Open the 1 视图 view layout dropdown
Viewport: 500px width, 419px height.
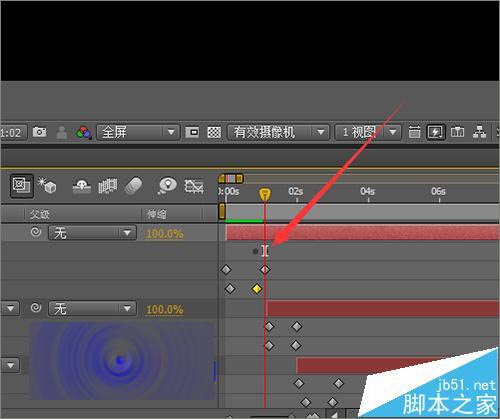(368, 132)
